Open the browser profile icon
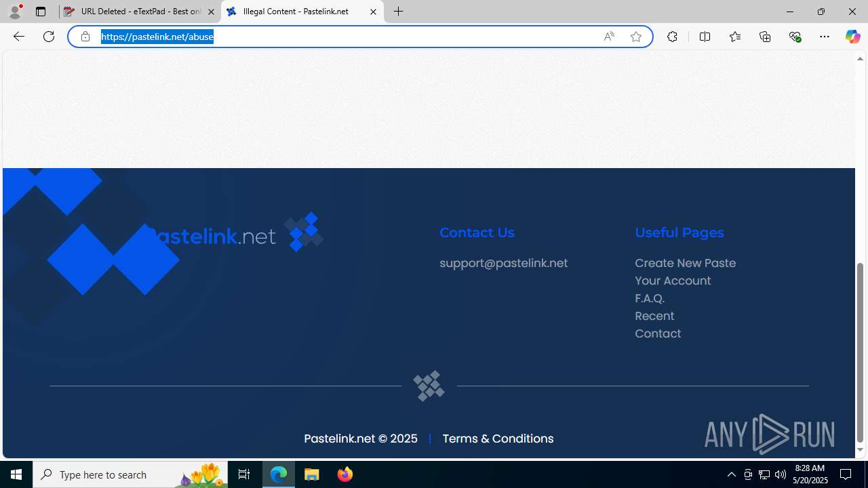 15,12
